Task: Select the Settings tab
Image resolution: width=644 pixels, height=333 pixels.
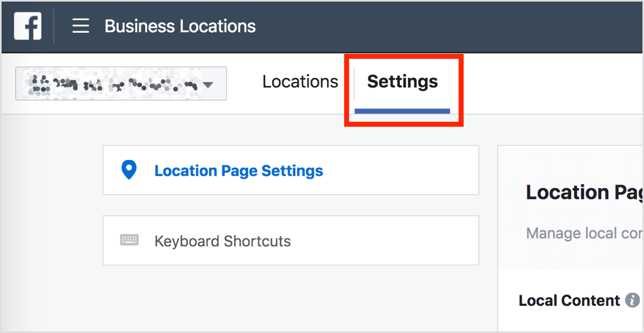Action: tap(403, 82)
